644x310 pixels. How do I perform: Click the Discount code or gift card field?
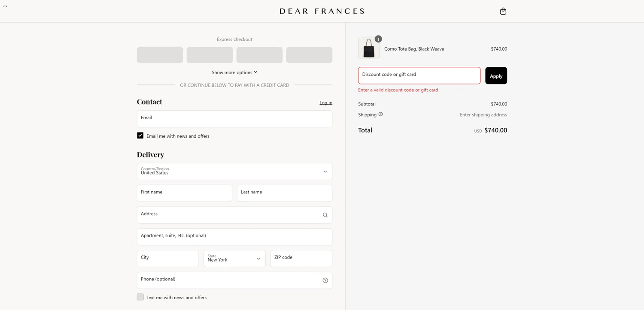click(x=419, y=75)
